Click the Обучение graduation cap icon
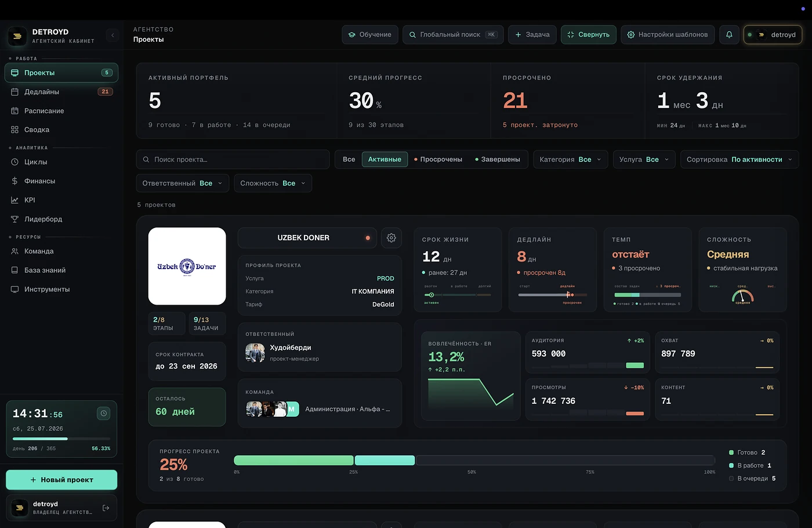The image size is (812, 528). [352, 35]
